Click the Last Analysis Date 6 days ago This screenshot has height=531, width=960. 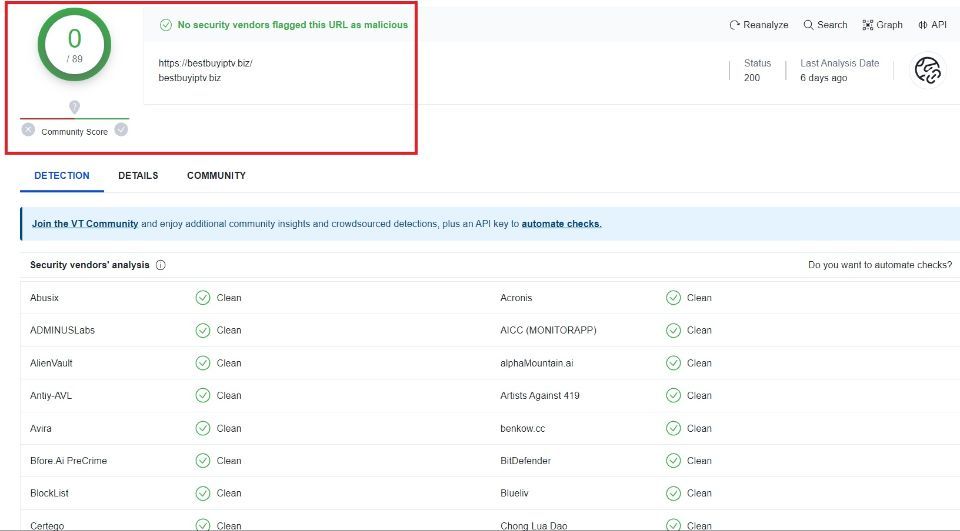(823, 78)
